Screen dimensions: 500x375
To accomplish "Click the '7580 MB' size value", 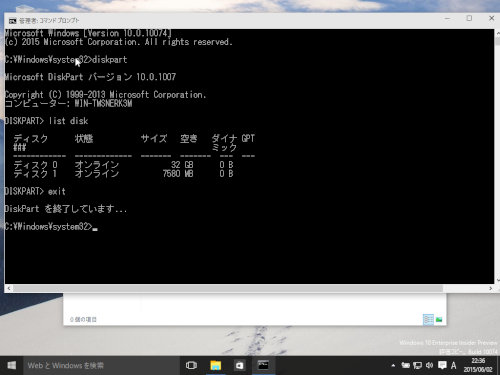I will [x=178, y=174].
